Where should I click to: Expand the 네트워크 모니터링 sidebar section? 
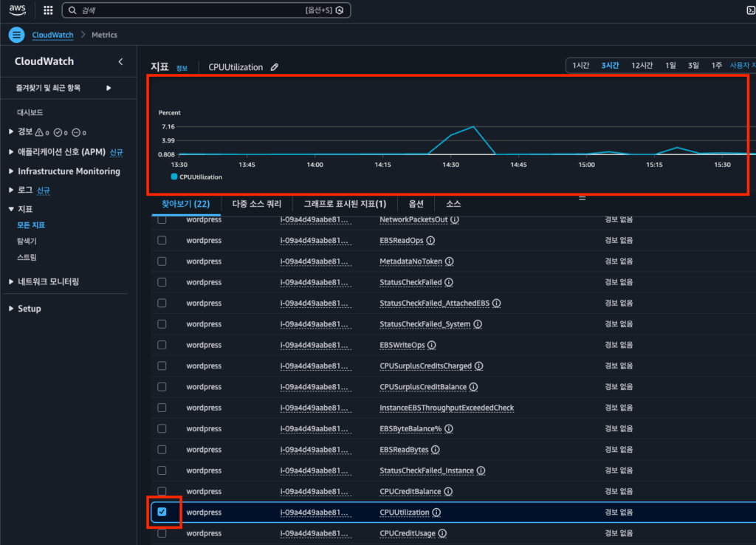(11, 282)
